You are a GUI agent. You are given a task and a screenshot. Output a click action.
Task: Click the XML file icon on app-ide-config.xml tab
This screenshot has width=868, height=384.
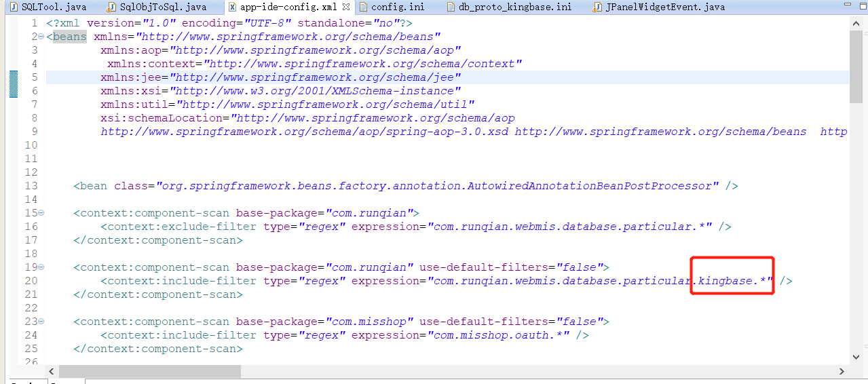coord(232,7)
